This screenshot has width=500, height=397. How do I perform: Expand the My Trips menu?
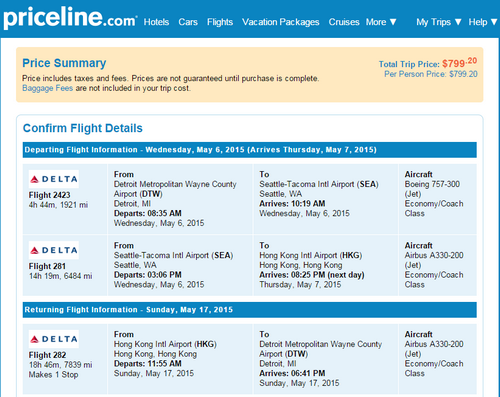point(439,22)
